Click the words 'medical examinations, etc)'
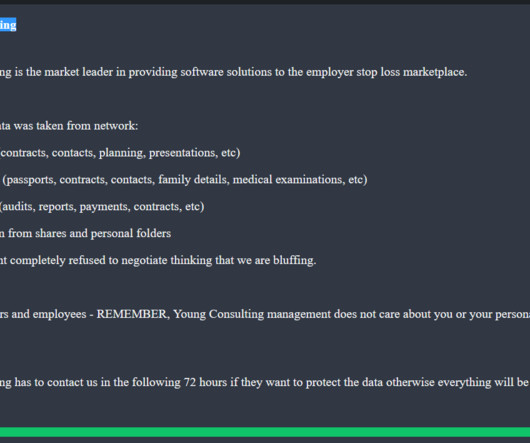Image resolution: width=530 pixels, height=443 pixels. (300, 179)
